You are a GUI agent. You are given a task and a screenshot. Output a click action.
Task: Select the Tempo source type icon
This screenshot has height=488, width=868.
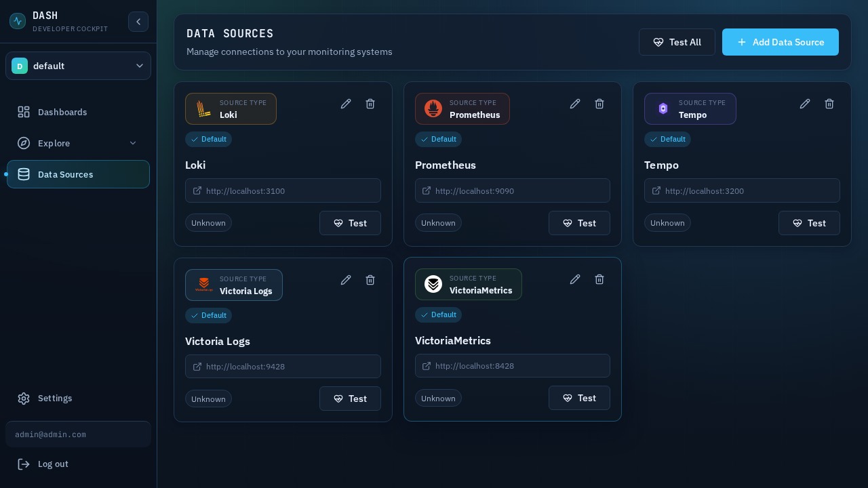(663, 108)
